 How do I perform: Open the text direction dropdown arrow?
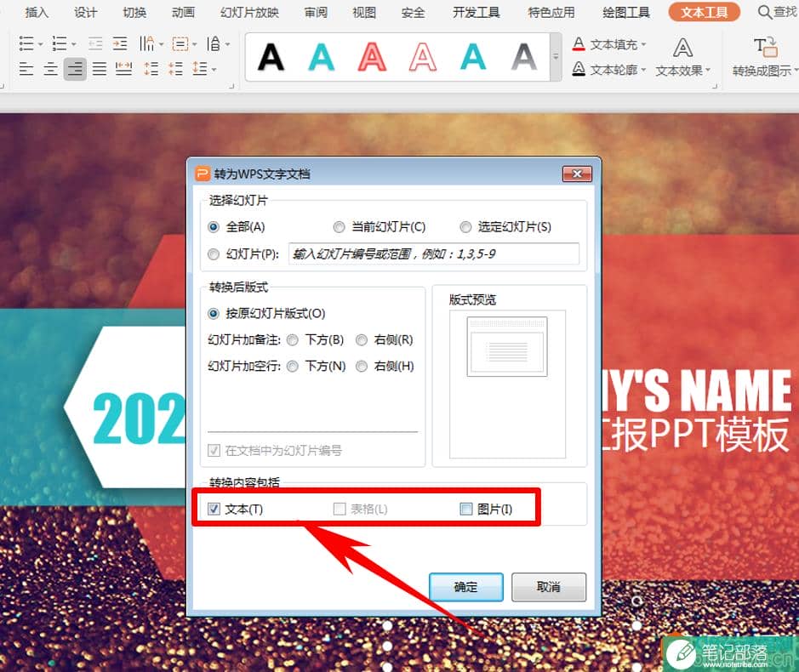(x=161, y=44)
